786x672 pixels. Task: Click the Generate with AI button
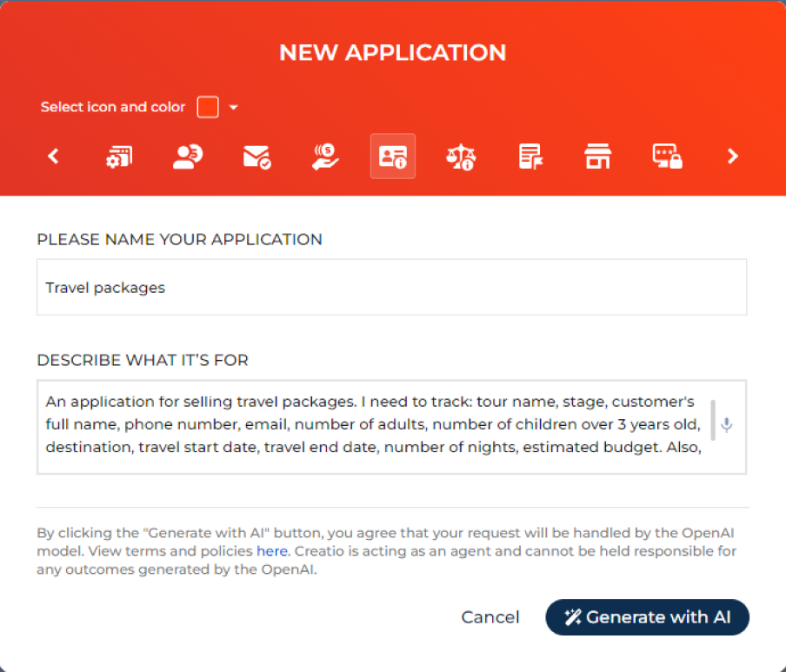[x=647, y=617]
